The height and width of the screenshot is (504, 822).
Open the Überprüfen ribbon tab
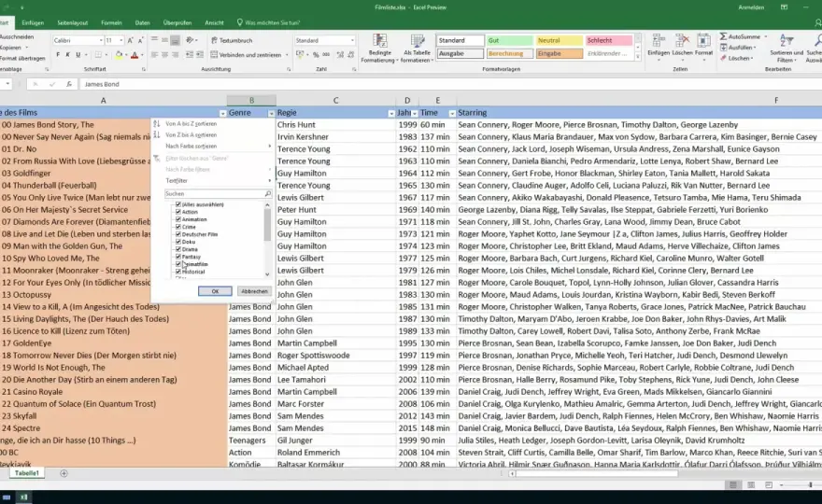(x=177, y=22)
